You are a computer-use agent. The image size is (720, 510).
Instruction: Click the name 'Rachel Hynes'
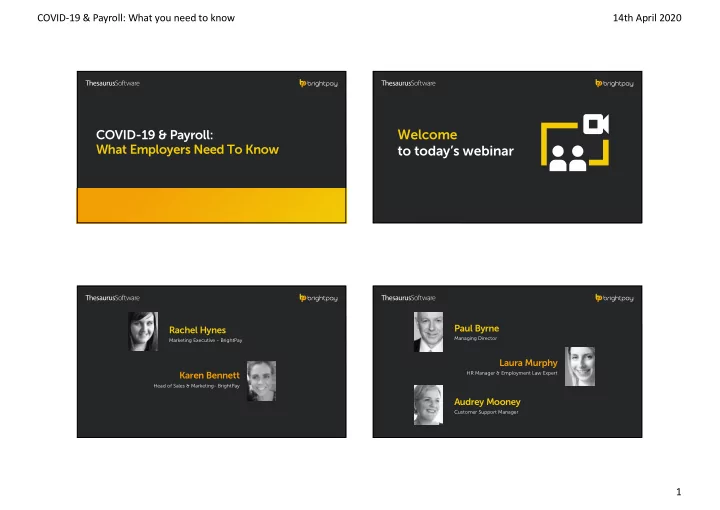click(197, 330)
